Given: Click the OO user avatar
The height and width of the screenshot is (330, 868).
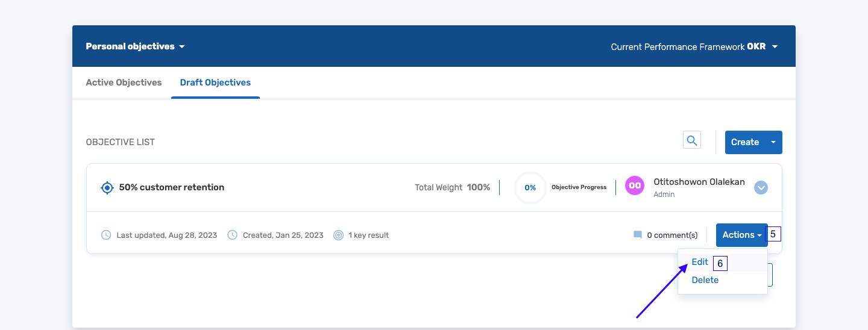Looking at the screenshot, I should pyautogui.click(x=635, y=186).
